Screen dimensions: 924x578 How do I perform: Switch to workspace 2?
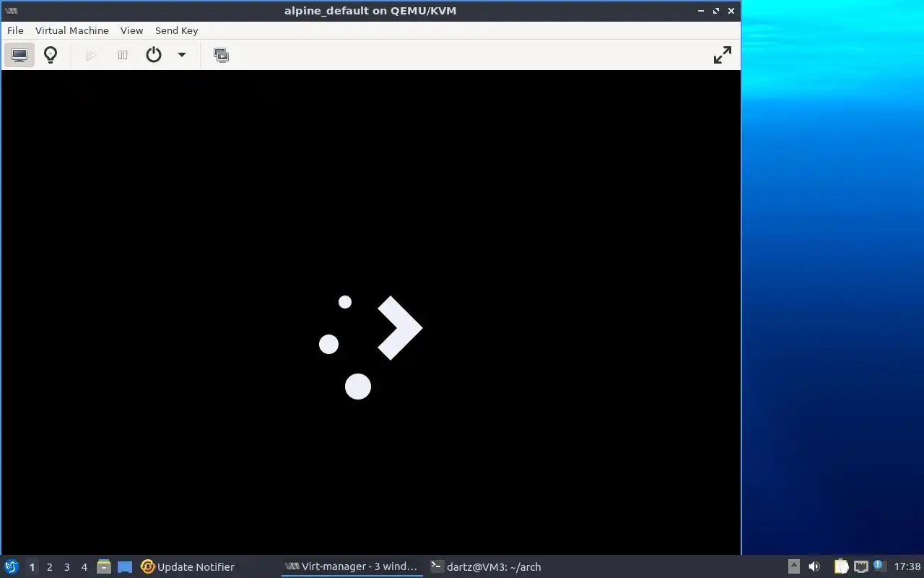click(49, 567)
